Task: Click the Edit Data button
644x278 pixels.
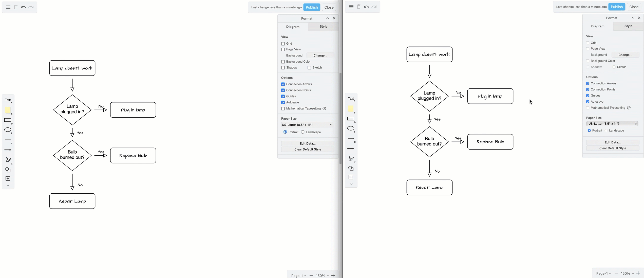Action: (307, 143)
